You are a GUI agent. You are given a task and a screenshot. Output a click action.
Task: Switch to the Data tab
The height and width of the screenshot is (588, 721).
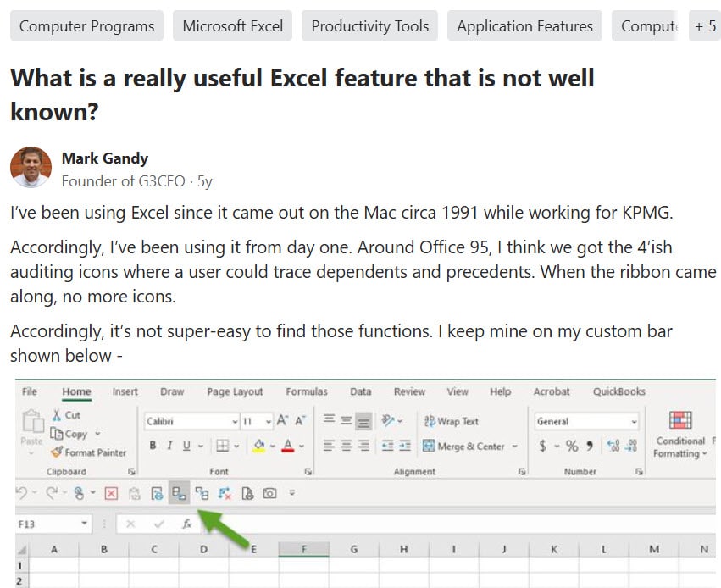tap(360, 391)
